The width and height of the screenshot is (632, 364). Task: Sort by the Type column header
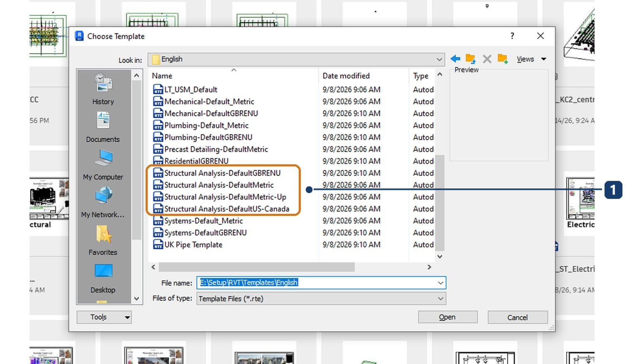421,76
